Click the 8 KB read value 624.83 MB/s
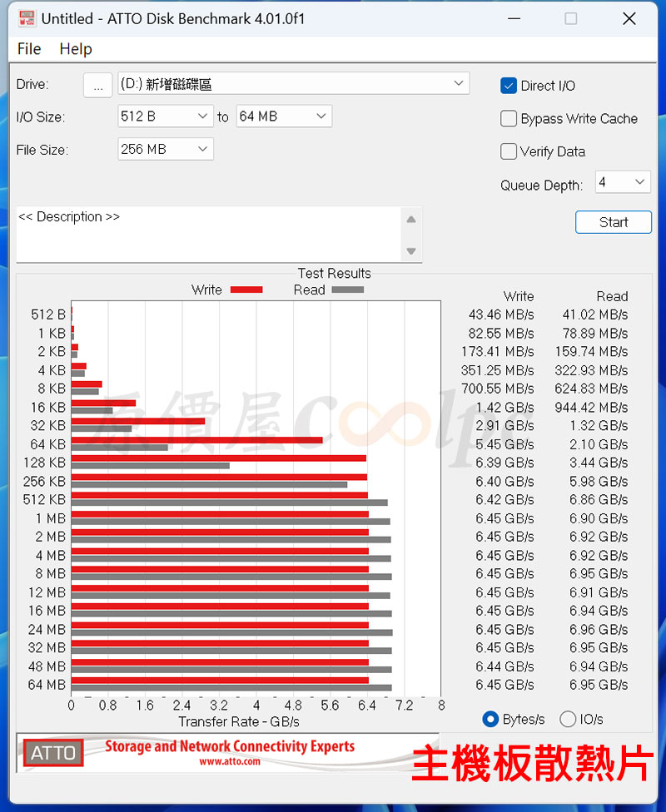 pyautogui.click(x=591, y=389)
